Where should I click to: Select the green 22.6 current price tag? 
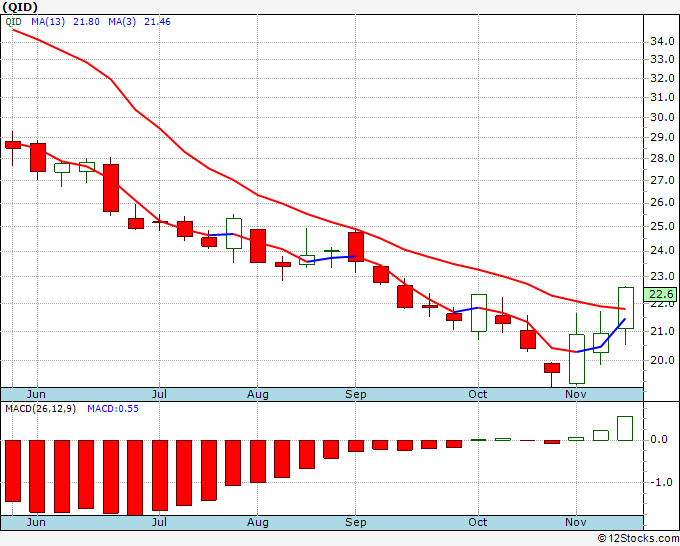[x=660, y=294]
